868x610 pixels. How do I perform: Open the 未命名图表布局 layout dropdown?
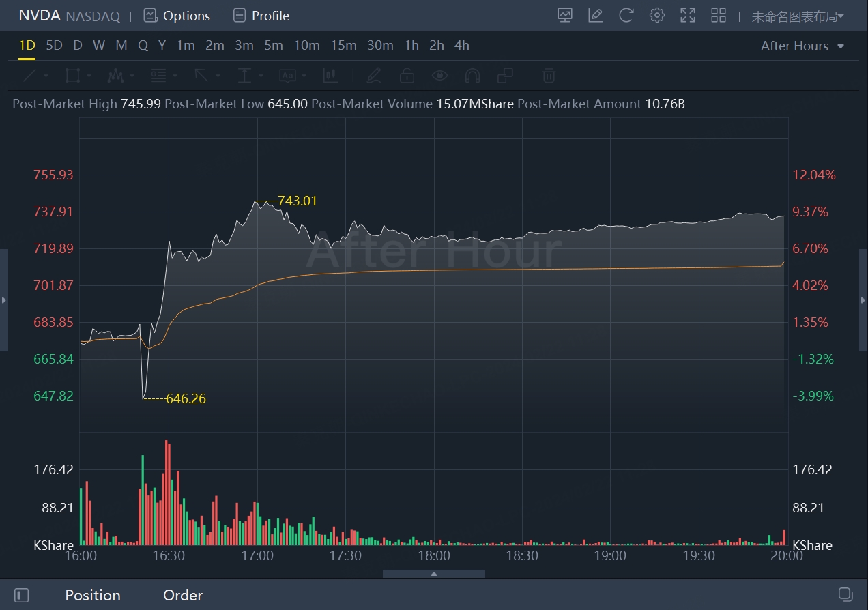[x=798, y=16]
